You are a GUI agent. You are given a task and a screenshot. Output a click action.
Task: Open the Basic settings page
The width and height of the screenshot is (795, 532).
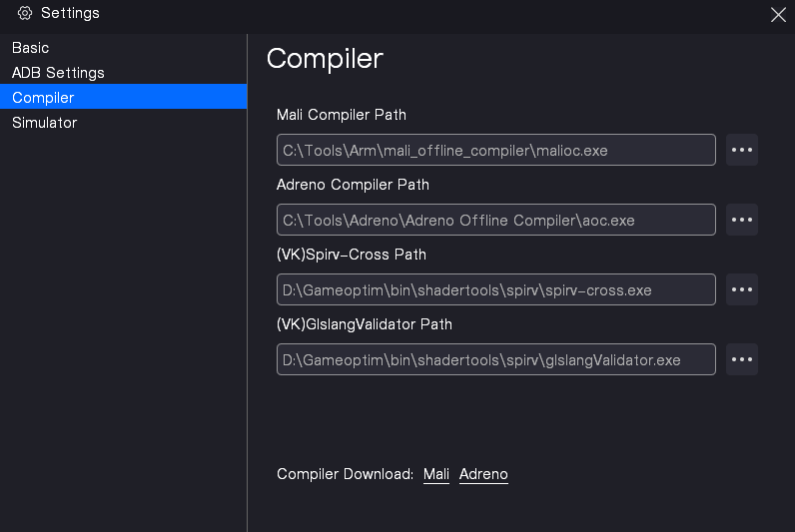coord(123,48)
